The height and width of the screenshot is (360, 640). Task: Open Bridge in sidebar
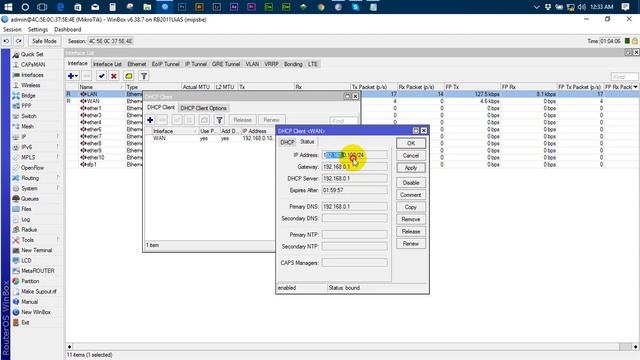click(x=28, y=96)
